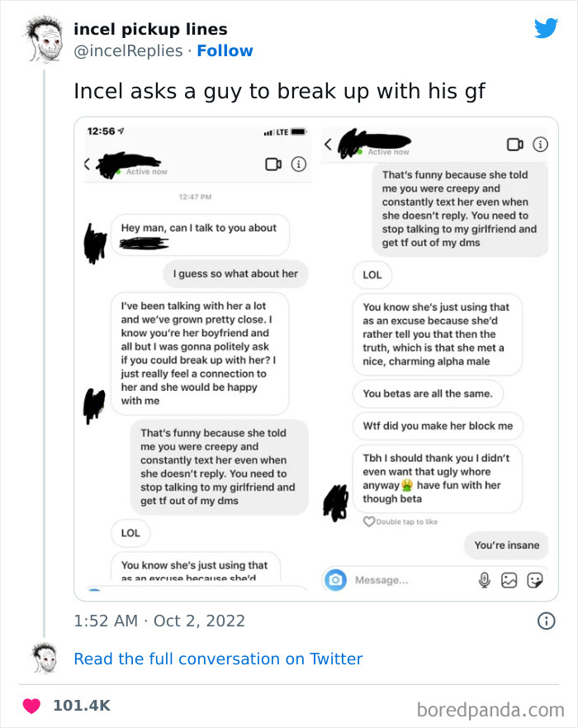
Task: Unlike the post using the red heart
Action: 30,705
